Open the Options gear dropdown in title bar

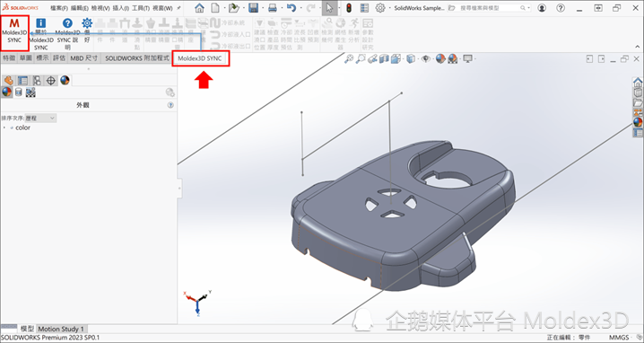click(x=380, y=8)
